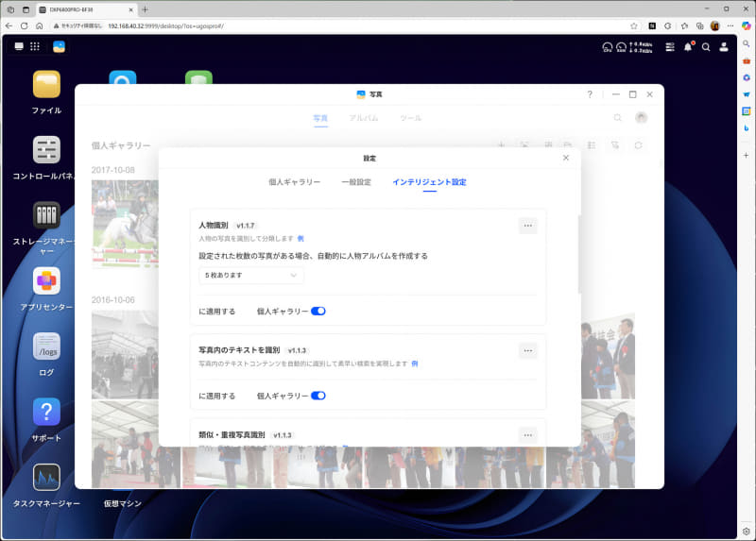756x541 pixels.
Task: Open a new browser tab
Action: coord(146,9)
